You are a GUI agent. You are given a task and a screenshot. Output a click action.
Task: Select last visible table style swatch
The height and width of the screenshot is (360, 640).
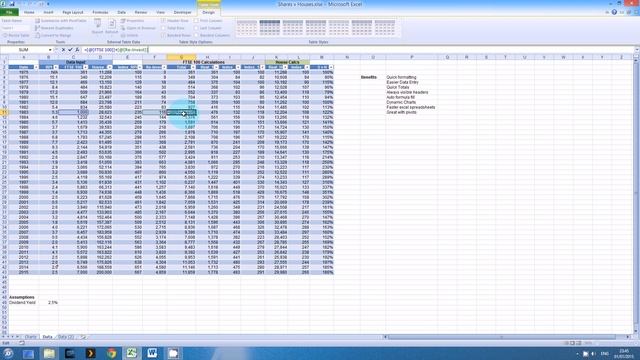385,28
